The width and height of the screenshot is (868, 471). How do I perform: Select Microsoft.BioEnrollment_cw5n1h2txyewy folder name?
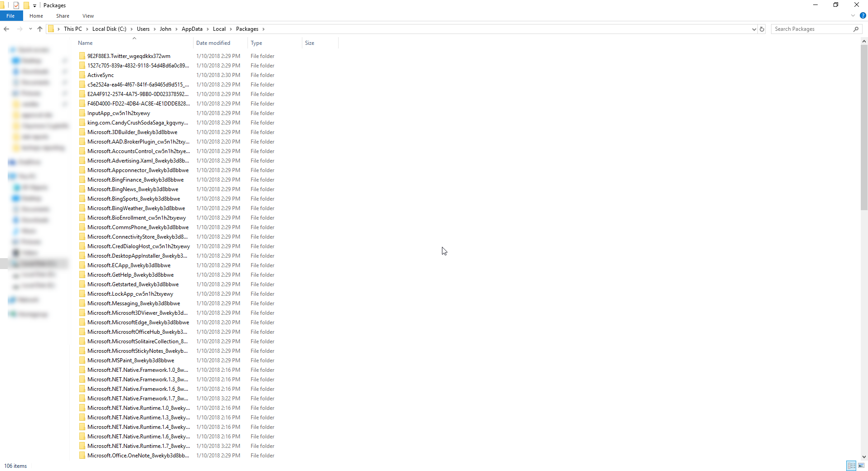point(136,218)
